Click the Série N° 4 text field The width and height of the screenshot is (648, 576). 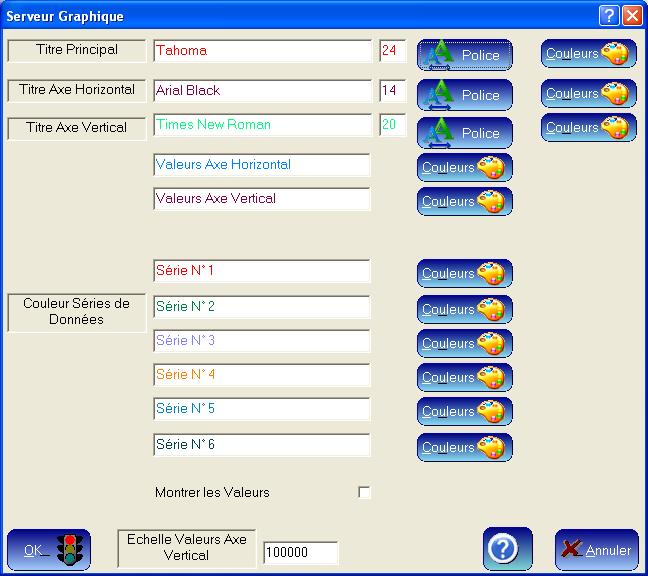click(262, 375)
